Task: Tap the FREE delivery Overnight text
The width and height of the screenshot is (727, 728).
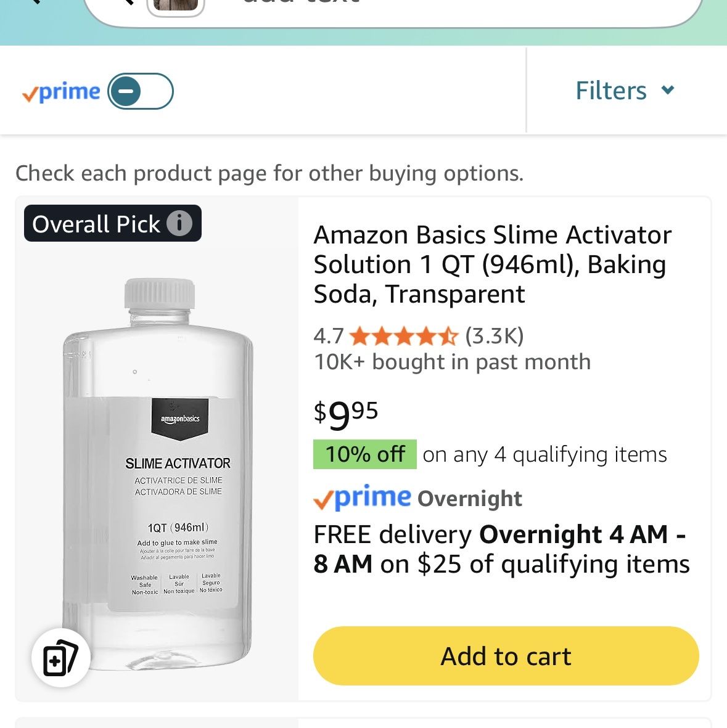Action: click(501, 549)
